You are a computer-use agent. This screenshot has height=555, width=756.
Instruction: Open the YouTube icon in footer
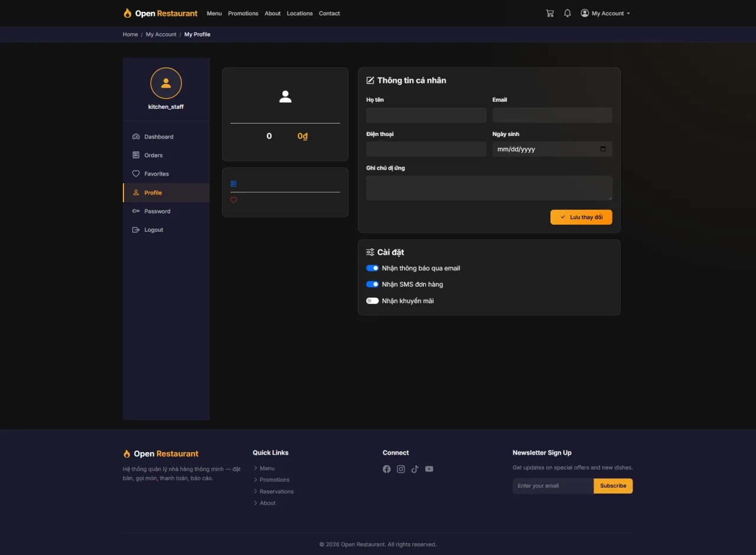point(429,469)
